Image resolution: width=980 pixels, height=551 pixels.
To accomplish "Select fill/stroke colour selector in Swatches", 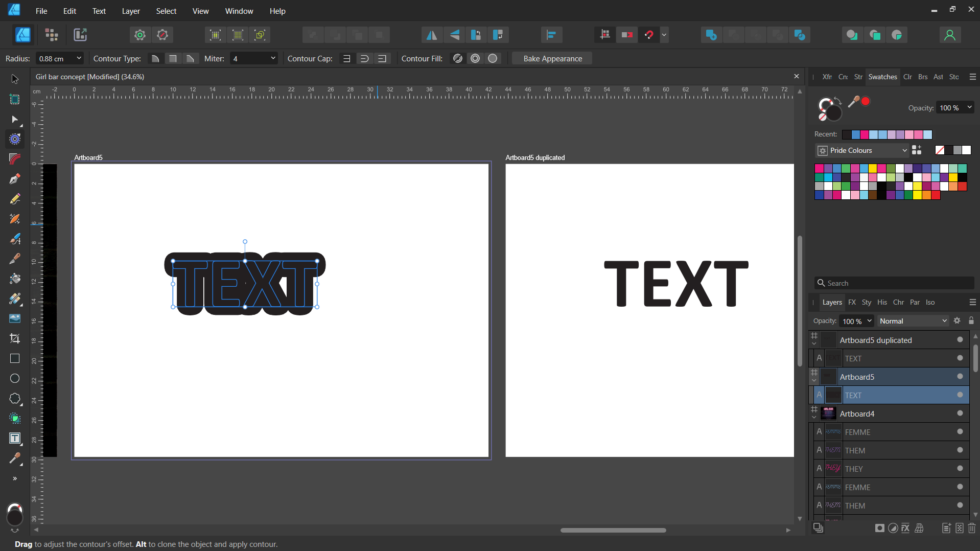I will 830,109.
